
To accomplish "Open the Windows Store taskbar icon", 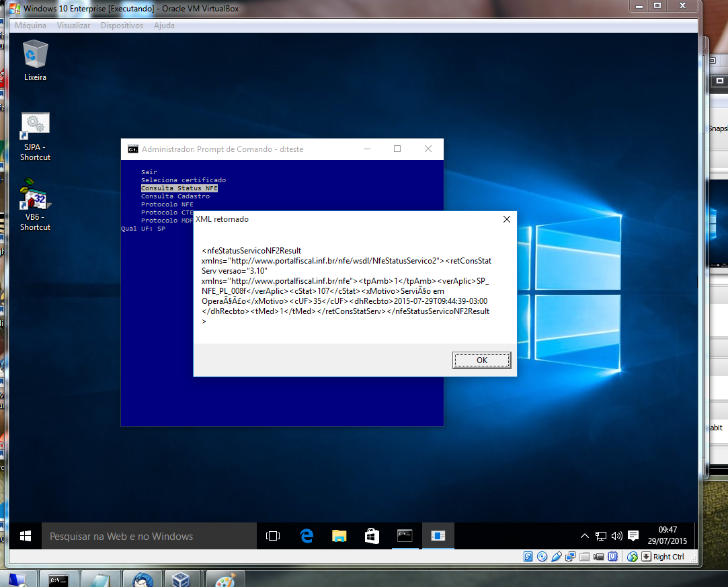I will 372,536.
